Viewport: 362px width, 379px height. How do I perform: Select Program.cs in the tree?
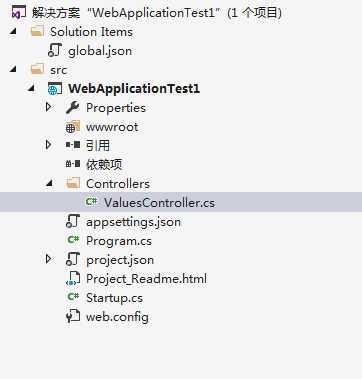119,241
